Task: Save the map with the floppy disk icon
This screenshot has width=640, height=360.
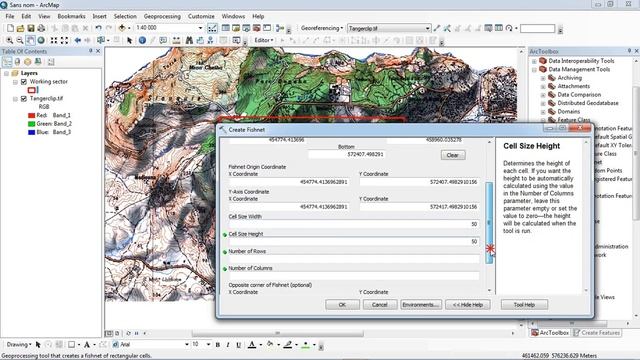Action: pos(31,28)
